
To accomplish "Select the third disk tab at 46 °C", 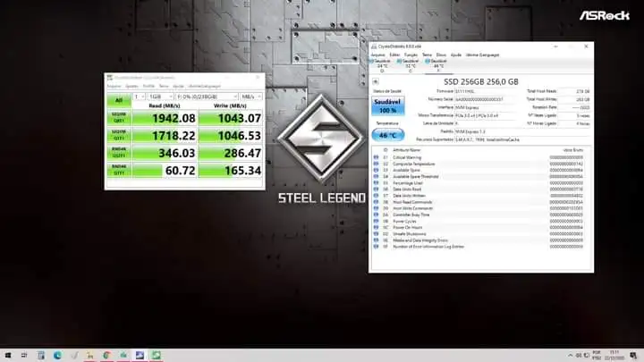I will pos(438,65).
